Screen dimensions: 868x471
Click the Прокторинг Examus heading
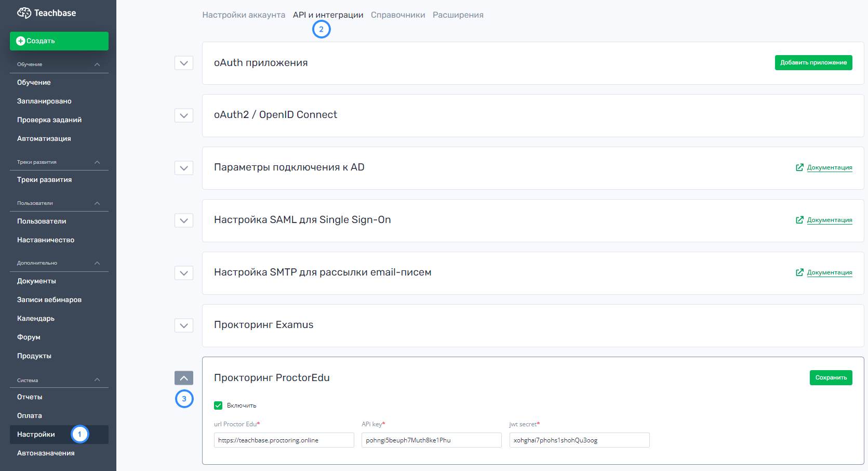coord(264,325)
